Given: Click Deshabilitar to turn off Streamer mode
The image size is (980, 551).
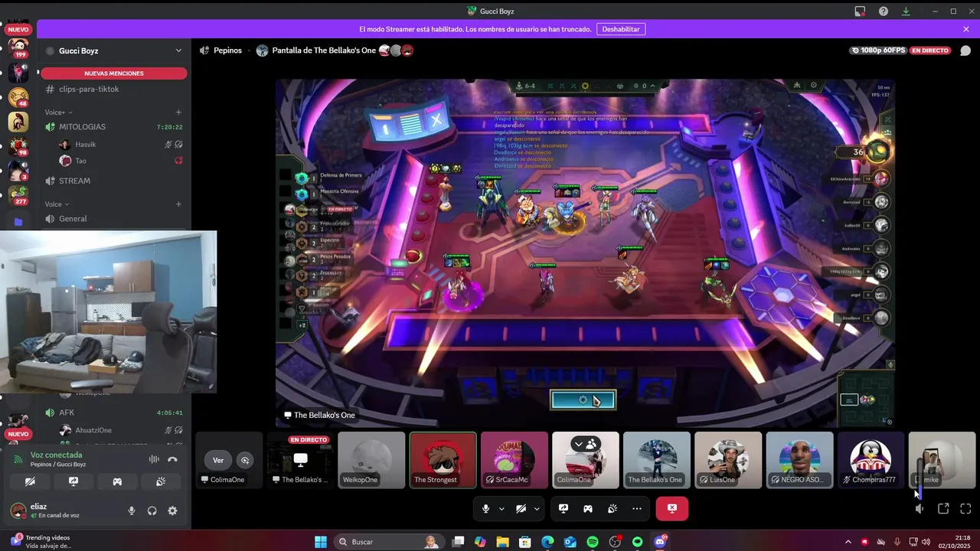Looking at the screenshot, I should pos(621,29).
